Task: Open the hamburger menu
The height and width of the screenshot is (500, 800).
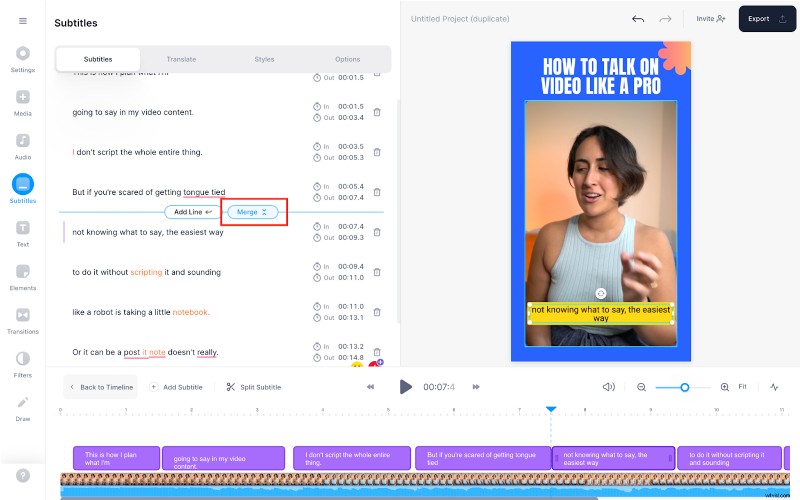Action: coord(23,21)
